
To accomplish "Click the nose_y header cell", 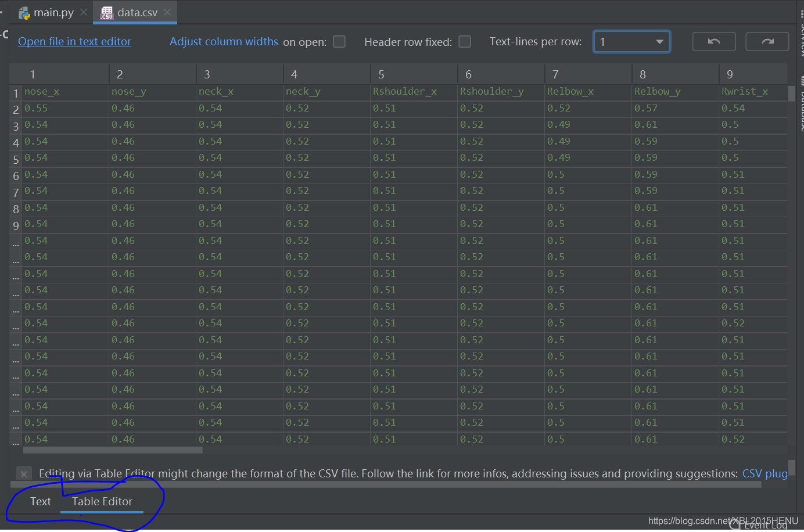I will click(152, 92).
